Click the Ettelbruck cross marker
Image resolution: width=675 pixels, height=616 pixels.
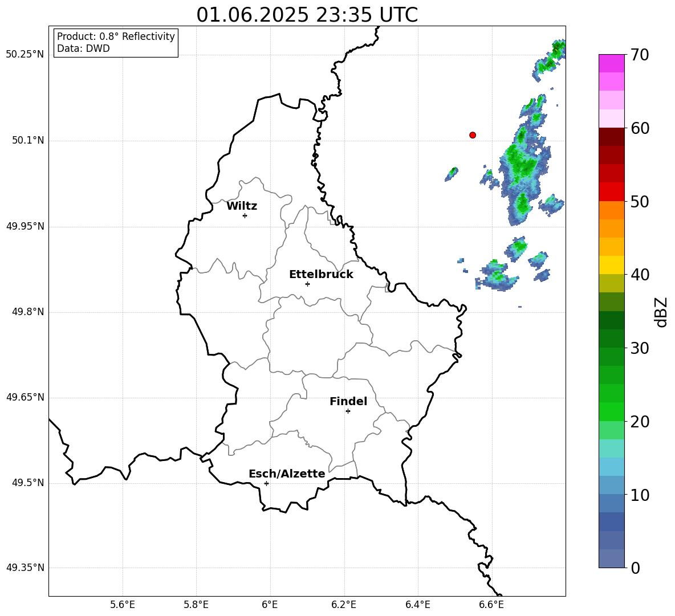tap(307, 284)
